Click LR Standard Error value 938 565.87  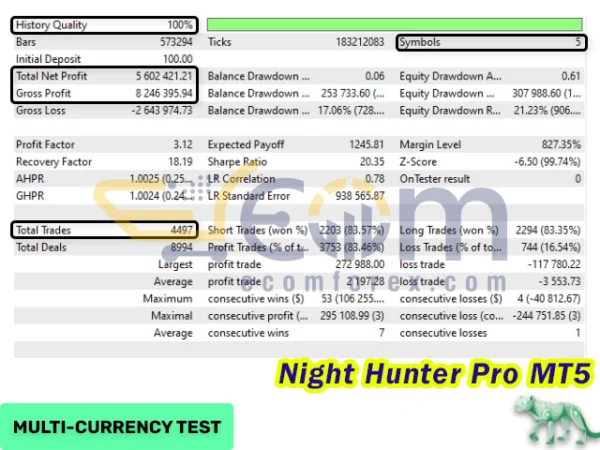pos(360,196)
